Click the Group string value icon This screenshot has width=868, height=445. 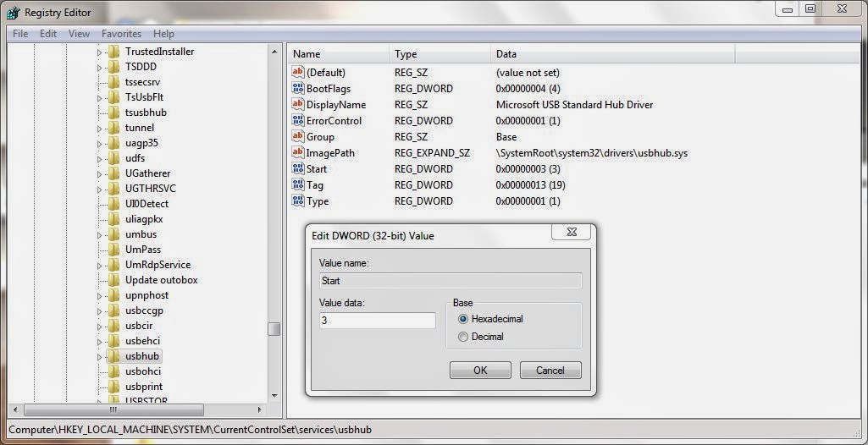coord(298,136)
